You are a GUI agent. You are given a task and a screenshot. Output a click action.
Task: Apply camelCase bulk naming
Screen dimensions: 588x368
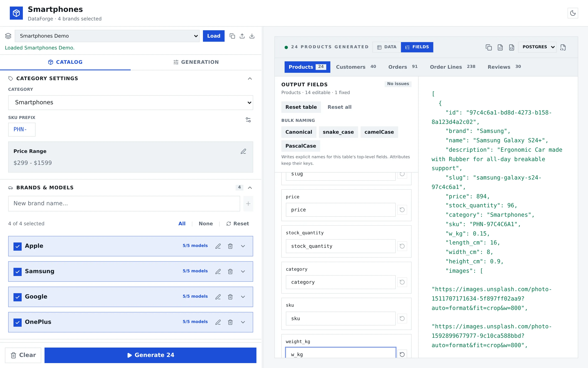point(379,132)
